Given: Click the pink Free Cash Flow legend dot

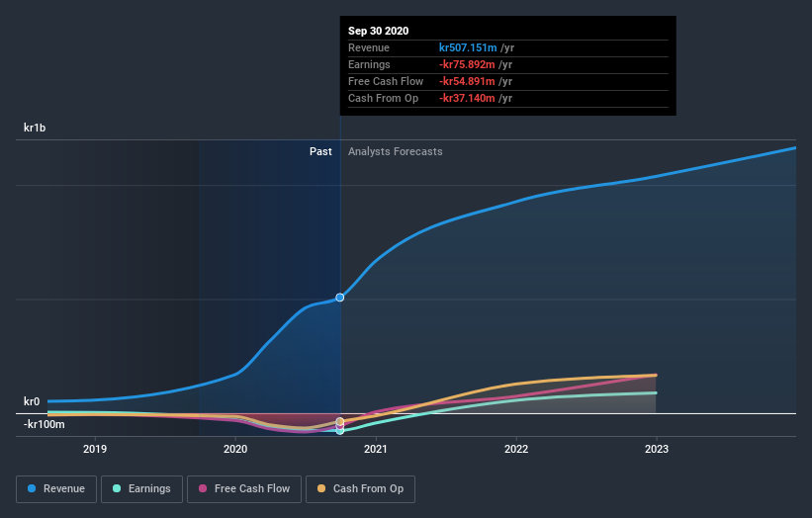Looking at the screenshot, I should 203,488.
